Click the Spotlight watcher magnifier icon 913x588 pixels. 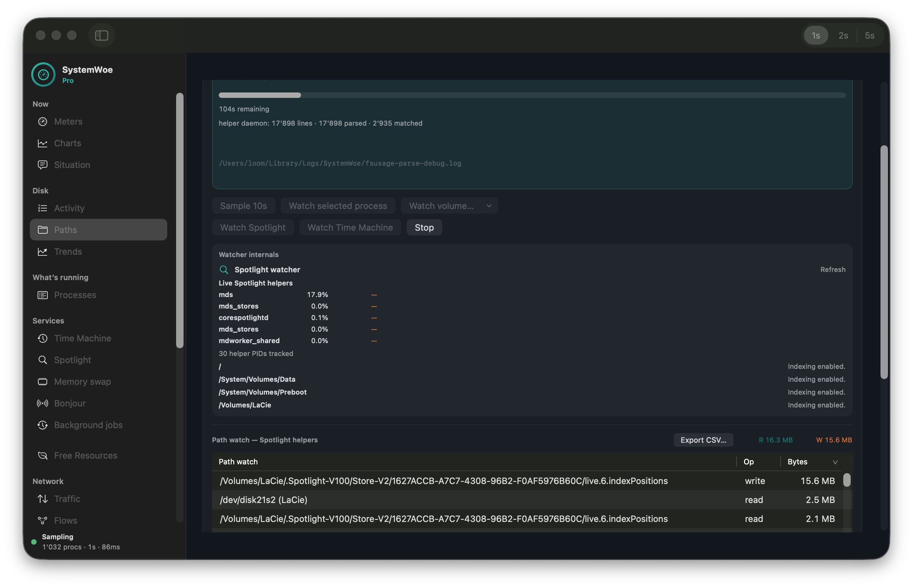tap(224, 270)
